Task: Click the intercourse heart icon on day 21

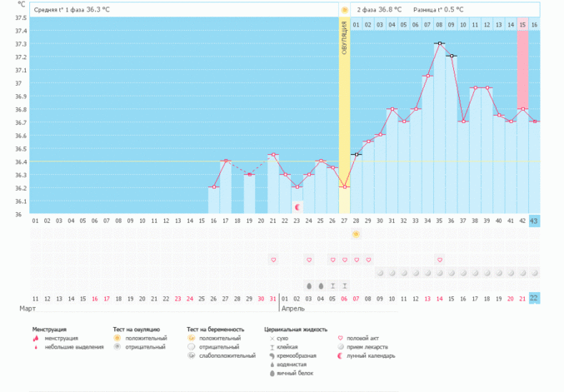Action: tap(273, 260)
